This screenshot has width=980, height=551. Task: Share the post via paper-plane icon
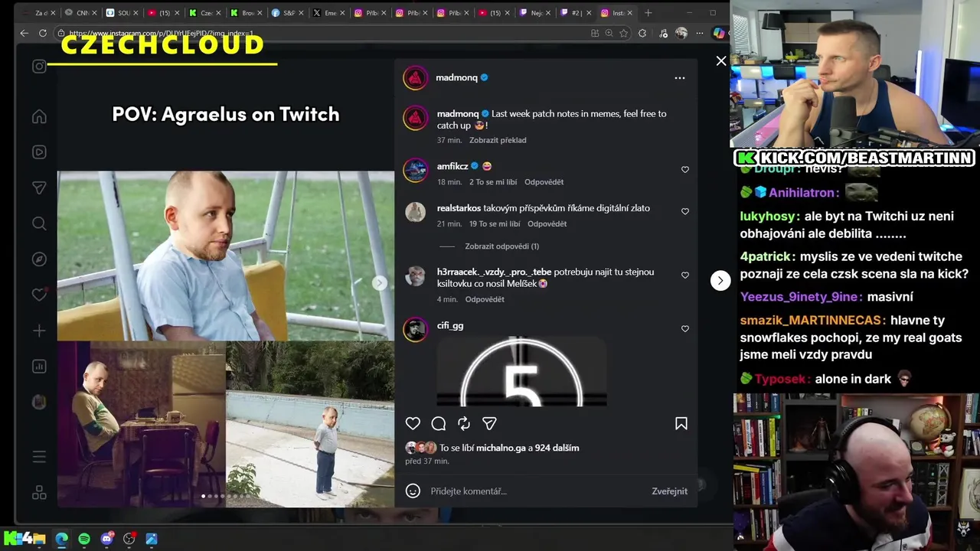pos(489,423)
